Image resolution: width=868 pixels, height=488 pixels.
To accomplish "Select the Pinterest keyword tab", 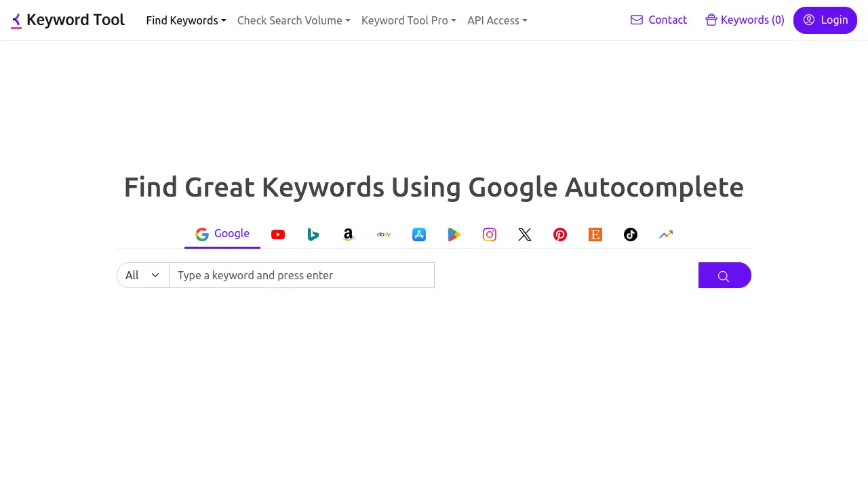I will 560,235.
